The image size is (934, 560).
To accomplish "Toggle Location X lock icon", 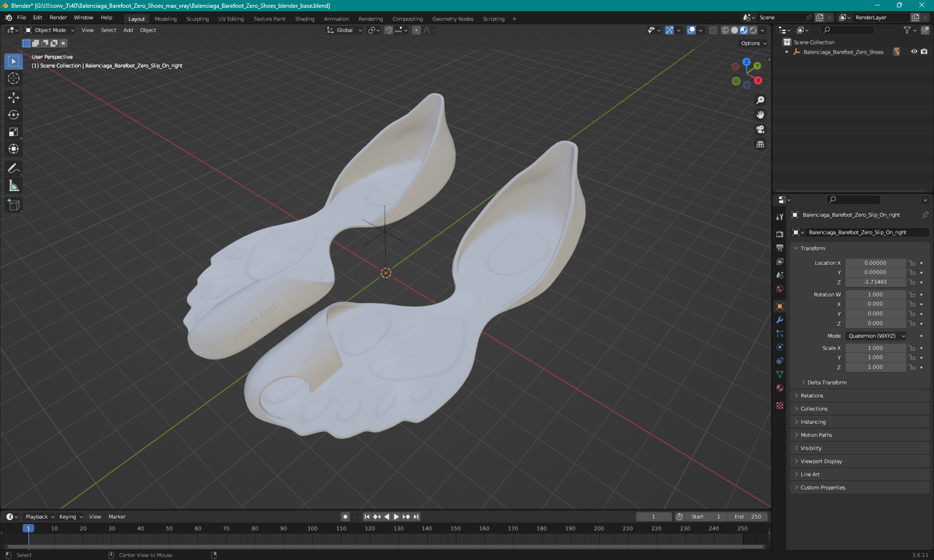I will [x=912, y=263].
